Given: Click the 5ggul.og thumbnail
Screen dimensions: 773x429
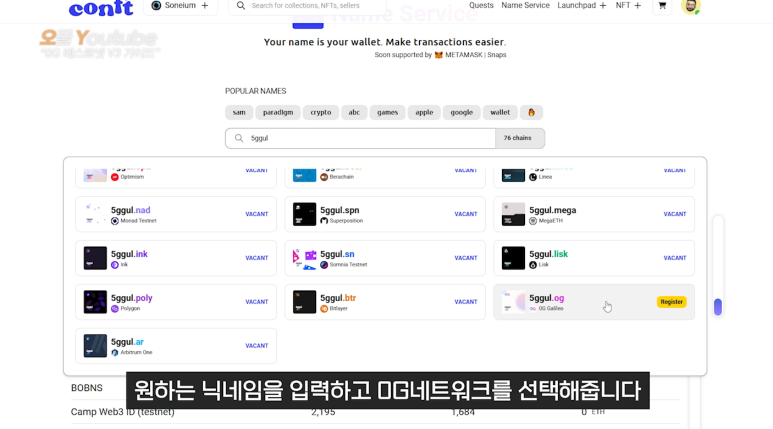Looking at the screenshot, I should [513, 302].
